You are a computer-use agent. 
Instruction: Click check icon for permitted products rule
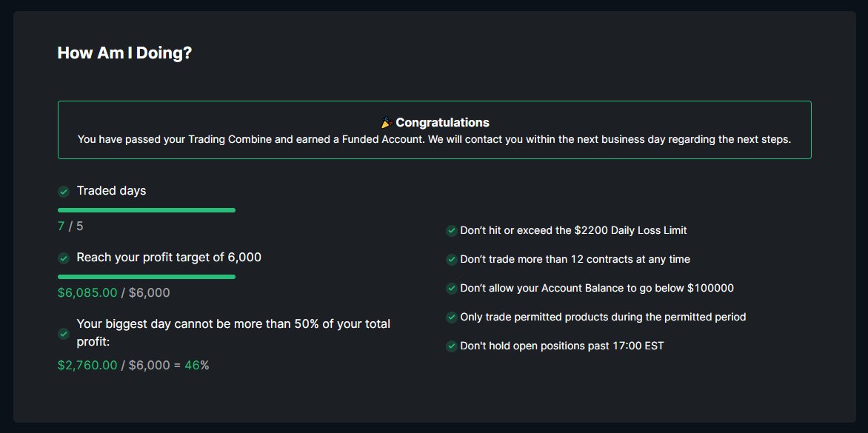451,318
